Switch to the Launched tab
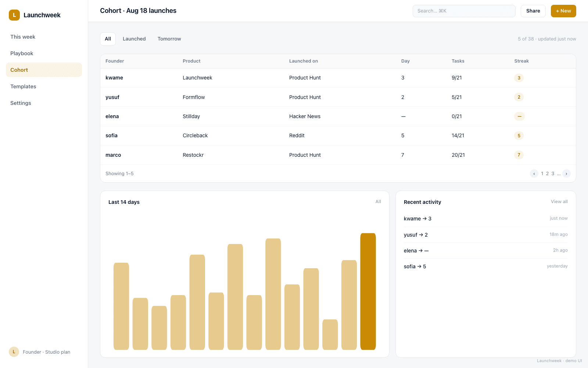 (x=134, y=39)
